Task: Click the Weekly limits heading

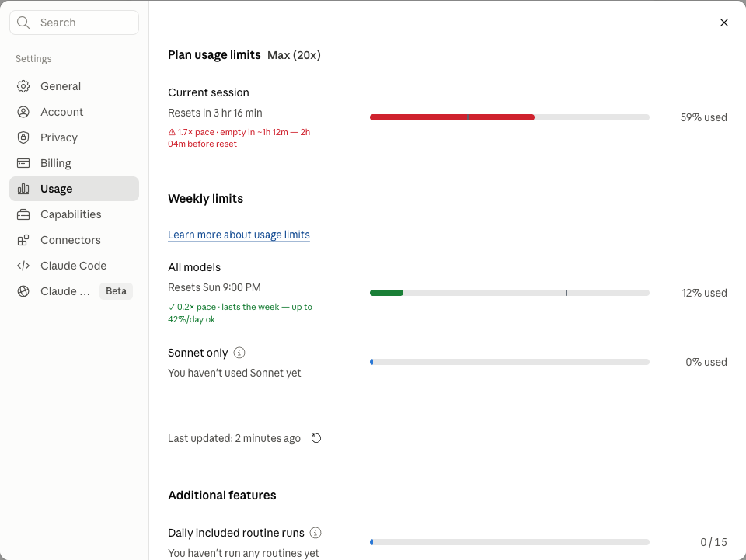Action: click(x=205, y=199)
